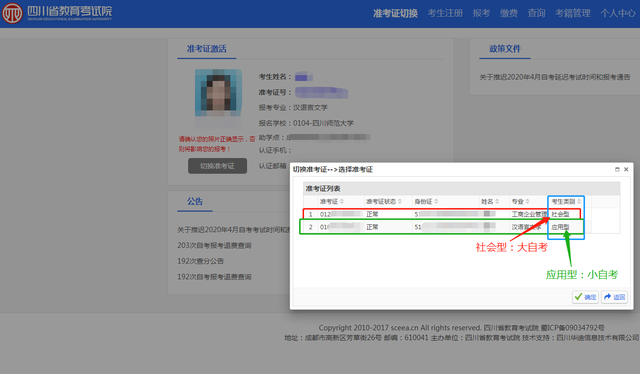Open the 缴费 menu item
The width and height of the screenshot is (640, 374).
509,13
